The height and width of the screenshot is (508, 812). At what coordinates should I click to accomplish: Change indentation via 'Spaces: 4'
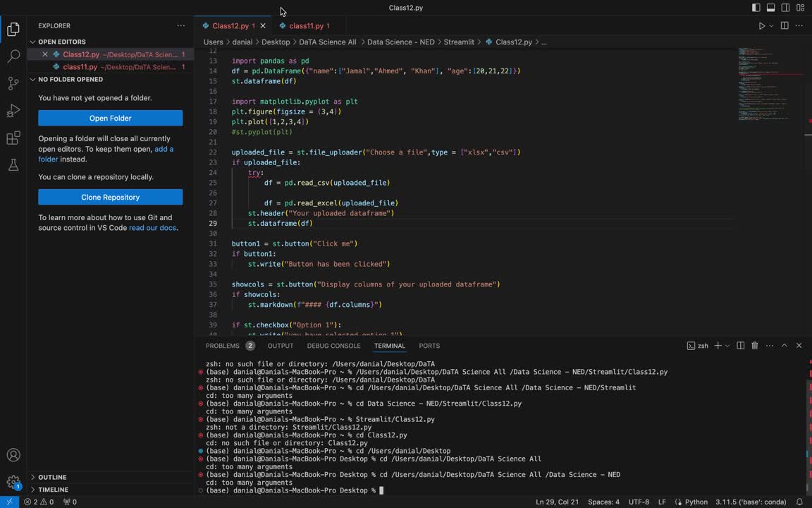click(x=604, y=502)
